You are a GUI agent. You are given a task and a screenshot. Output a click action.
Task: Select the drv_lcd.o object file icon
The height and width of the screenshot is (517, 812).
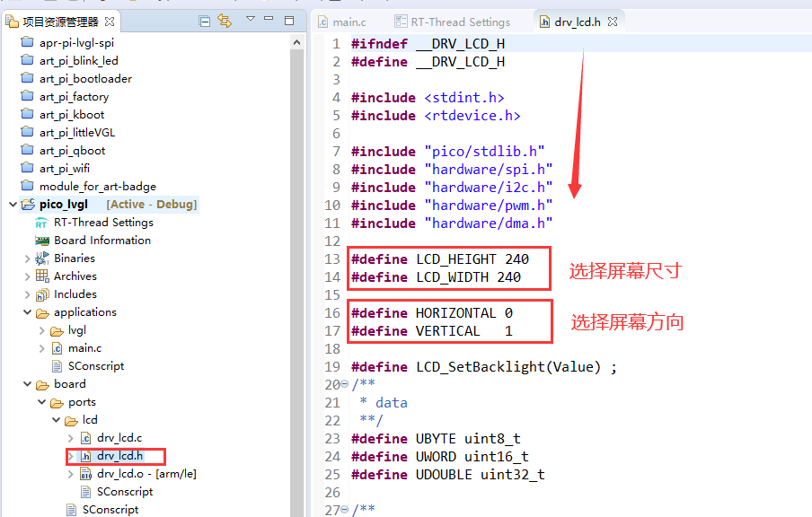coord(85,474)
